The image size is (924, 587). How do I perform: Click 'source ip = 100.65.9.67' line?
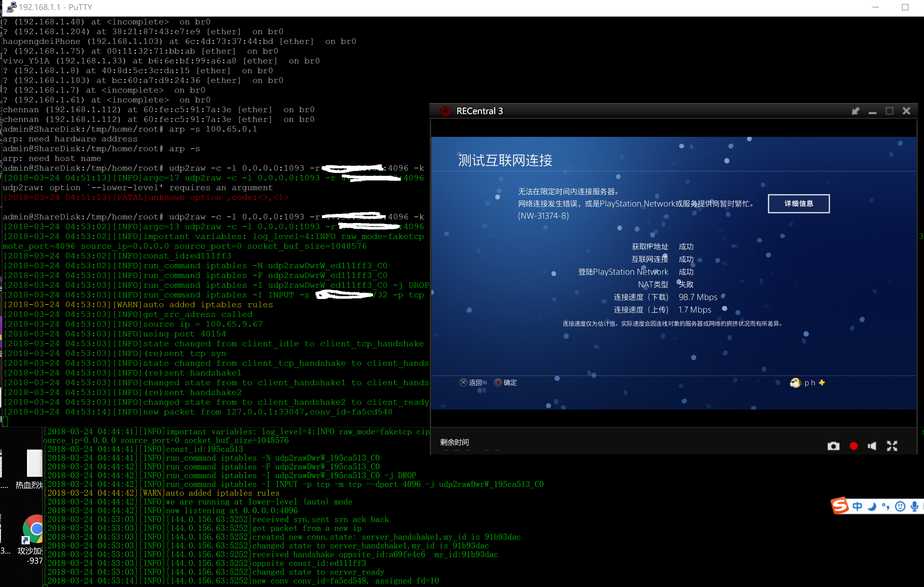point(133,324)
